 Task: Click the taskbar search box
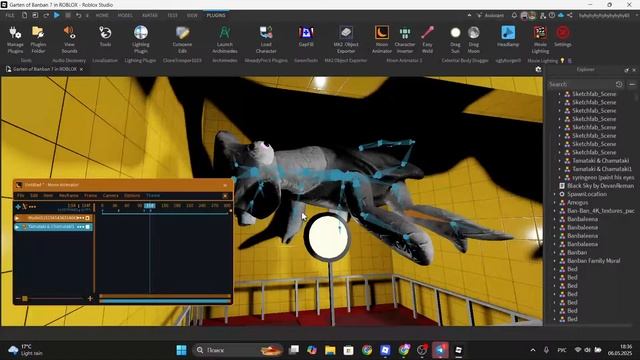point(238,350)
